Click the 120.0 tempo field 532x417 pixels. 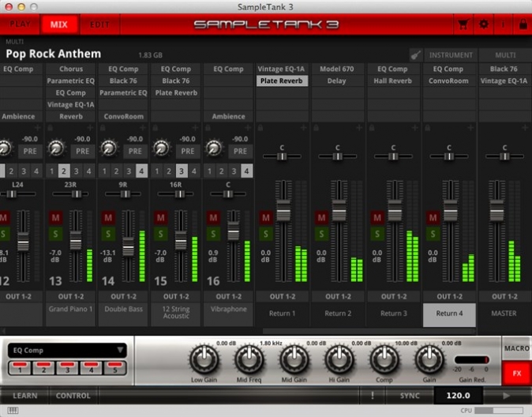click(458, 396)
